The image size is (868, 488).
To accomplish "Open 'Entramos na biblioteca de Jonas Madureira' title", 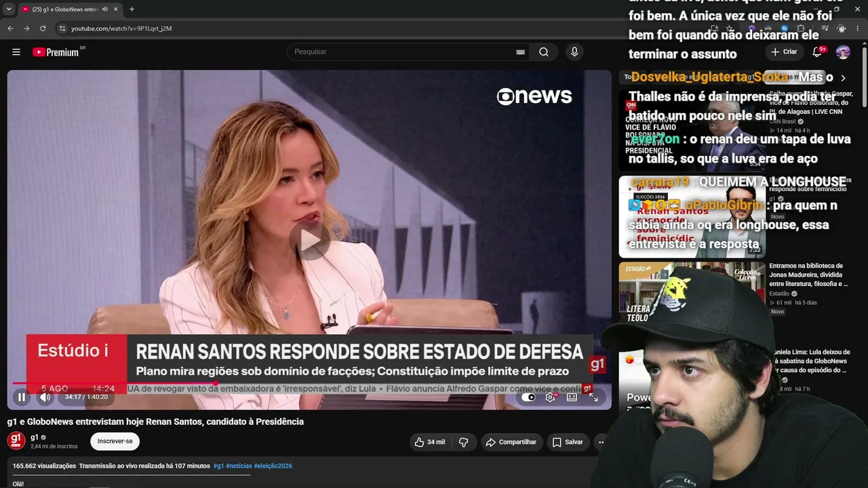I will (808, 275).
